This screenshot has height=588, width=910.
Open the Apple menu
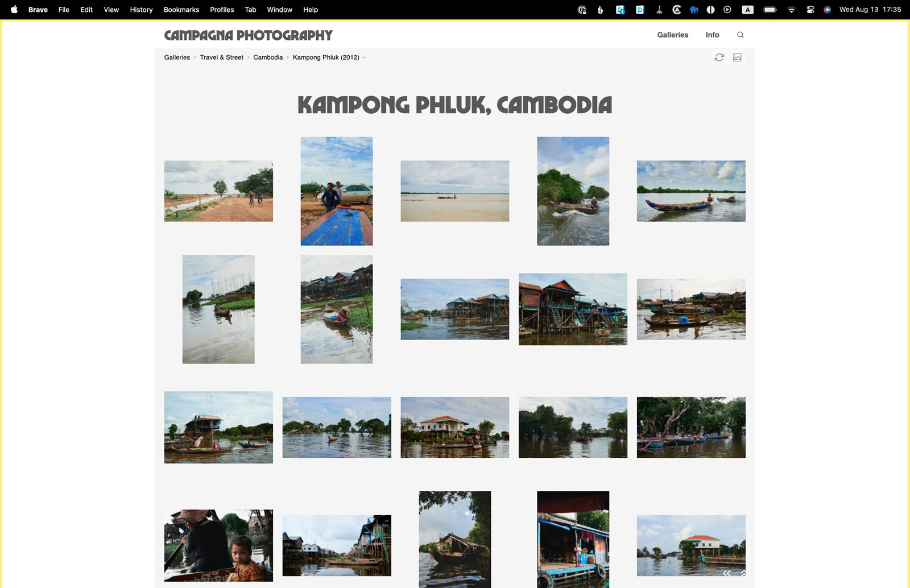point(14,10)
